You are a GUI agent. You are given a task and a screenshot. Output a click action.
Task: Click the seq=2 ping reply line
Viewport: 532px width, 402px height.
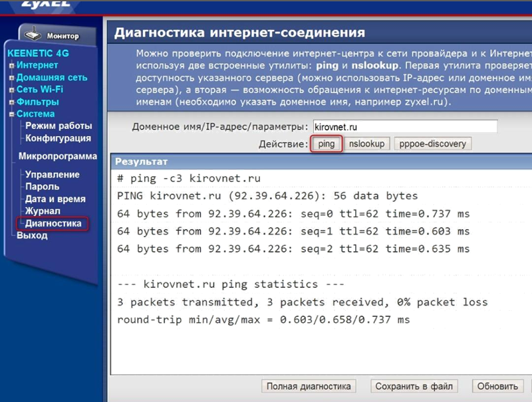(x=293, y=249)
